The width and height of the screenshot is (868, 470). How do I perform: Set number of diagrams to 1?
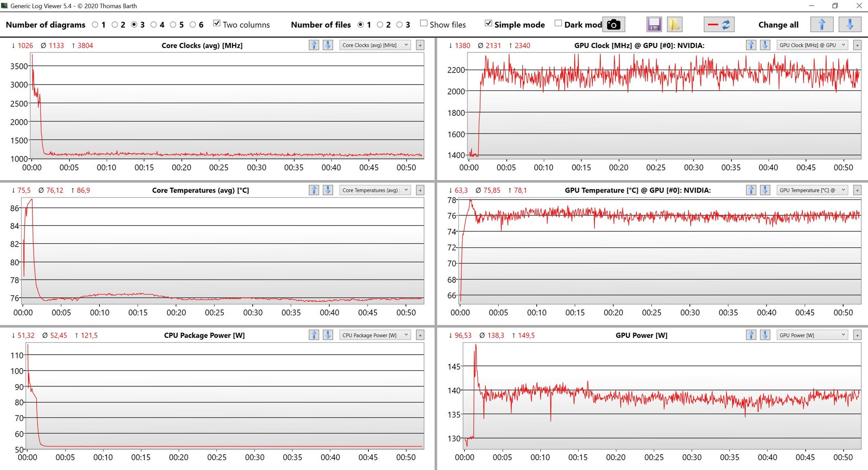95,24
